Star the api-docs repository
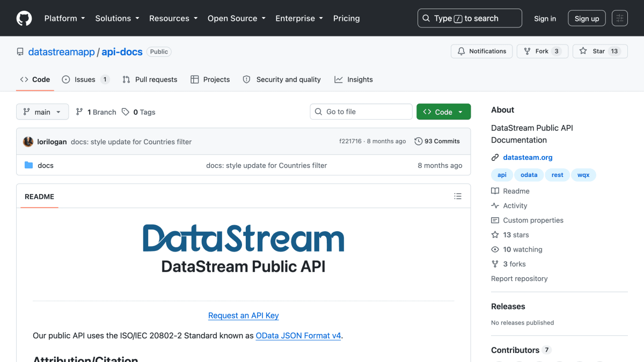 [600, 51]
